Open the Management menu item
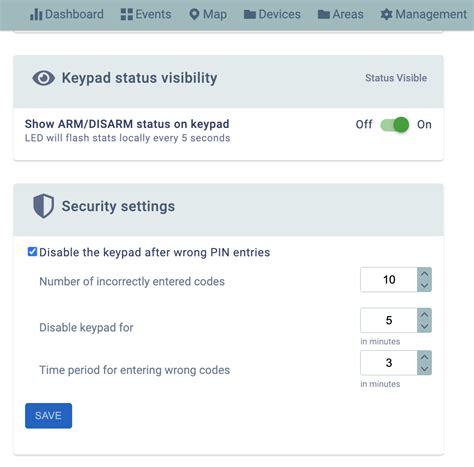The image size is (474, 467). tap(424, 14)
